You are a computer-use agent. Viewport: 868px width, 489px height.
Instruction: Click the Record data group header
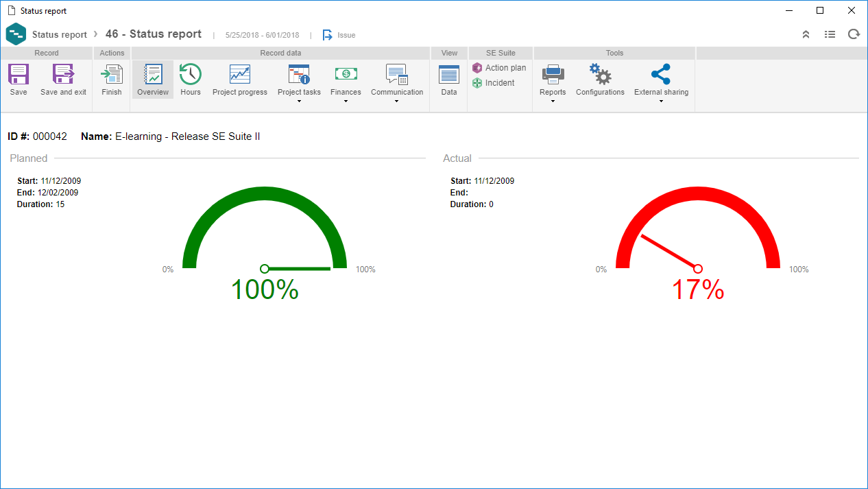click(280, 53)
